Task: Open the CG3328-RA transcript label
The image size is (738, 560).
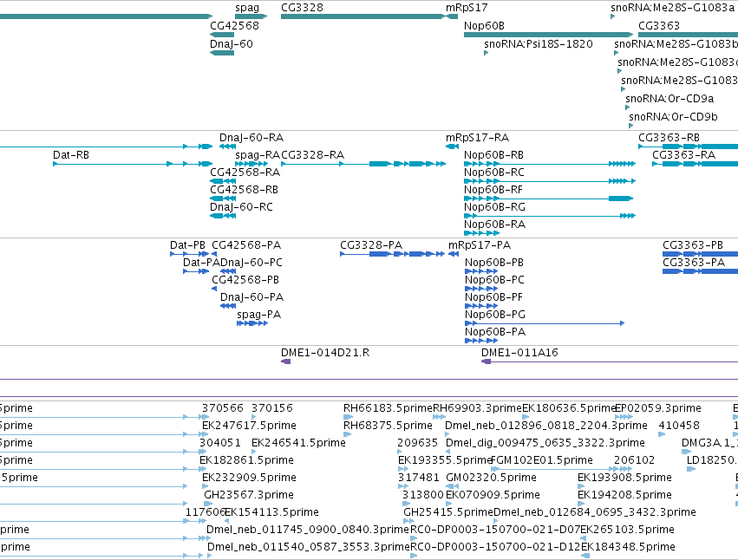Action: (312, 155)
